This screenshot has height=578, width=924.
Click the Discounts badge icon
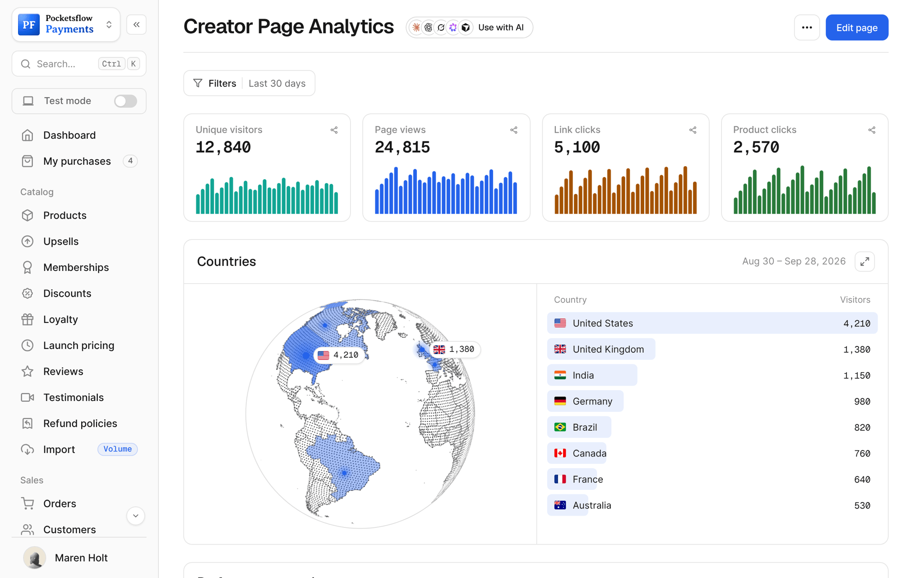[x=28, y=294]
